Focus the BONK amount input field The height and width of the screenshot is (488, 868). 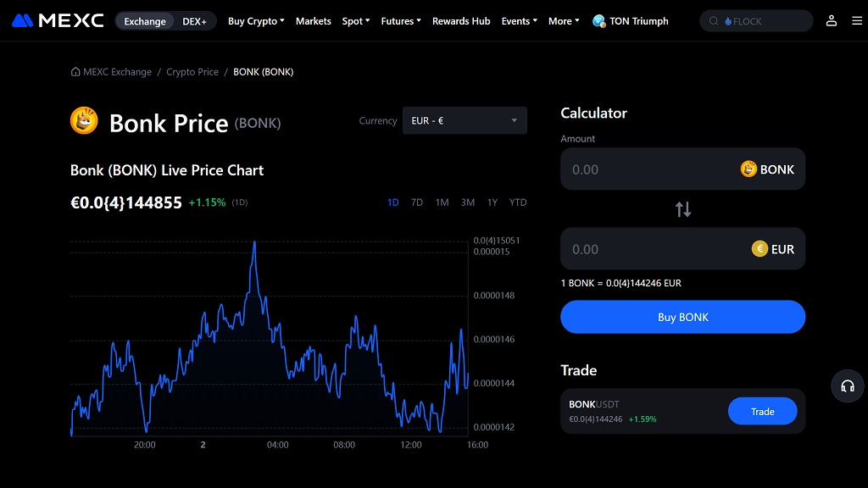[x=682, y=169]
